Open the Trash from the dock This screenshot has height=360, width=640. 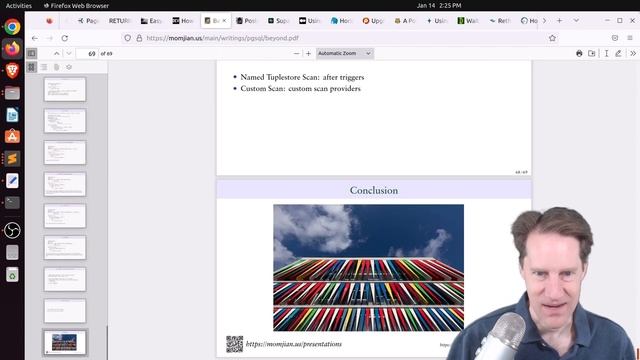pos(12,275)
